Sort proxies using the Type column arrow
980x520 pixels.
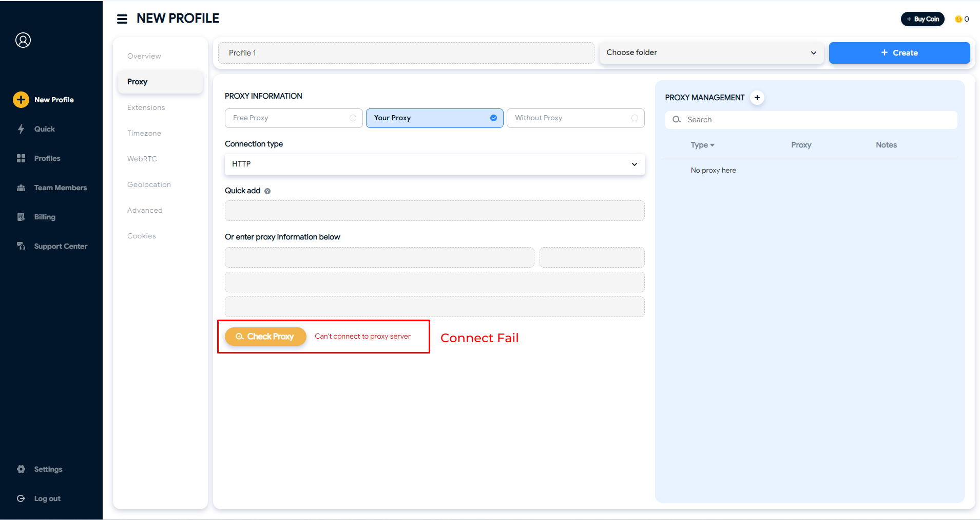(x=712, y=145)
